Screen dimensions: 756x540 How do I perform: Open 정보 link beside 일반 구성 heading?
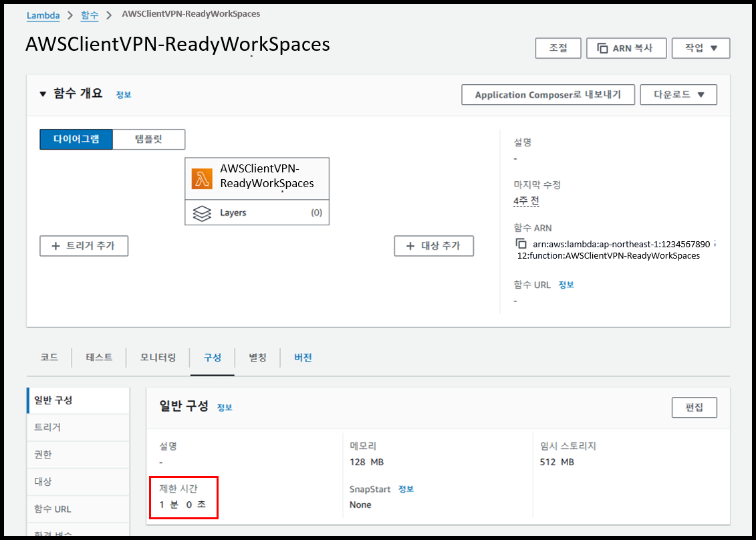click(x=225, y=408)
